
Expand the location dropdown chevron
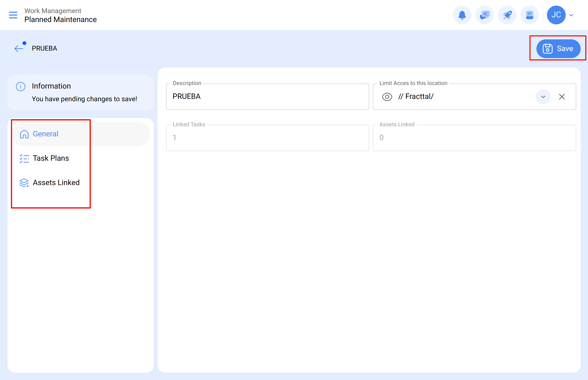click(x=543, y=97)
